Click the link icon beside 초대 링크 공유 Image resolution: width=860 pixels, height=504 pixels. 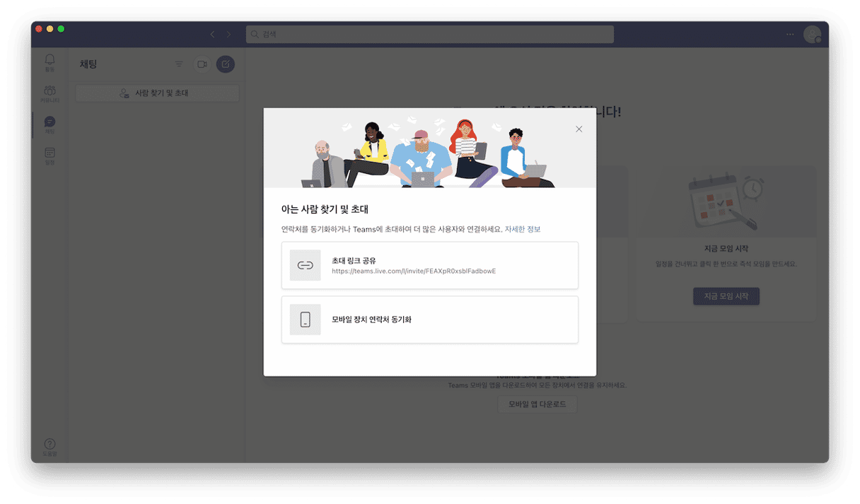pos(306,265)
